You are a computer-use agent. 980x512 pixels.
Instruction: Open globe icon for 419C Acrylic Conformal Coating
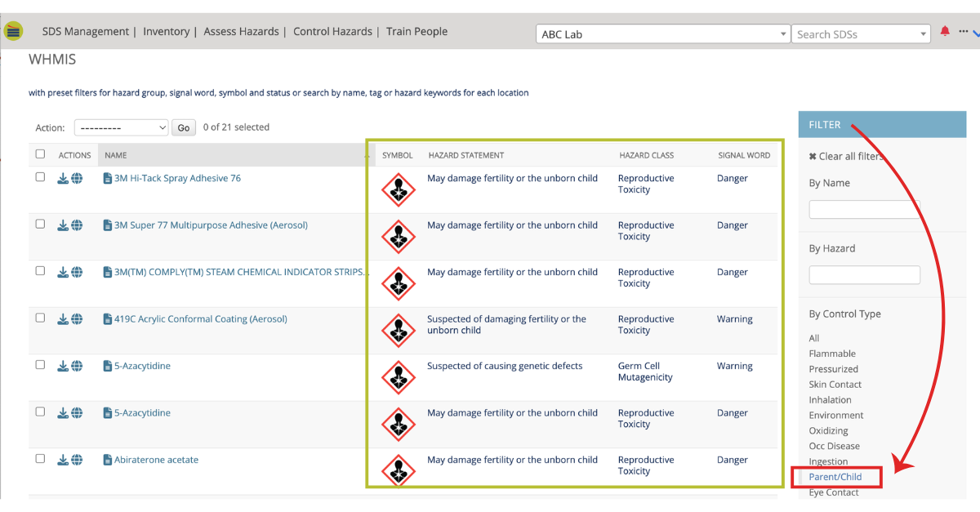(x=77, y=319)
